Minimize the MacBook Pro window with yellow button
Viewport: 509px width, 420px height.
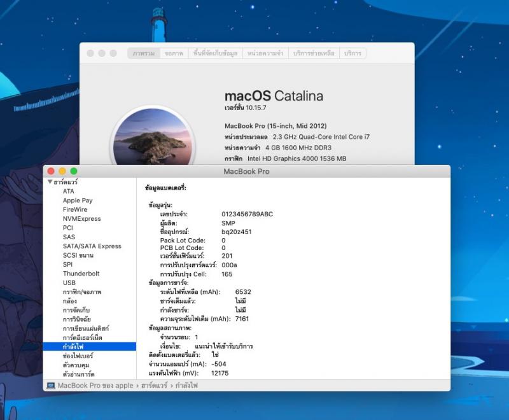[62, 171]
